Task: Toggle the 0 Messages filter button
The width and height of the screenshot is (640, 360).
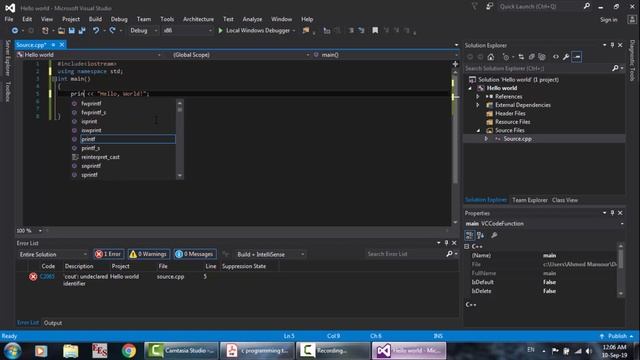Action: pyautogui.click(x=195, y=254)
